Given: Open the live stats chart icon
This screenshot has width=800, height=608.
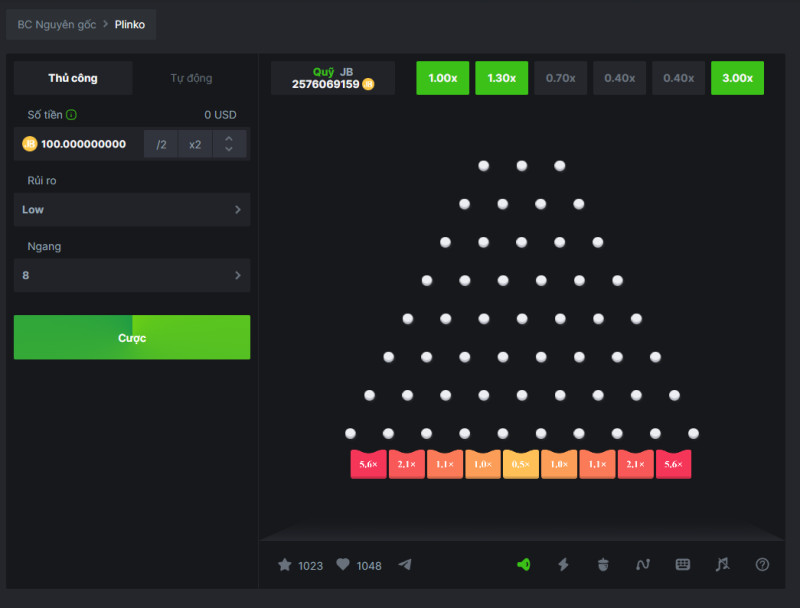Looking at the screenshot, I should click(x=643, y=565).
